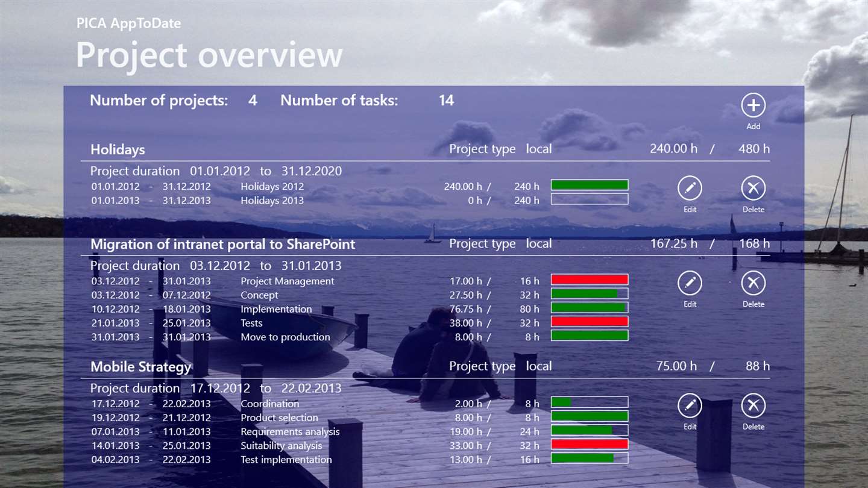868x488 pixels.
Task: Click the 13.00 h Test implementation hours
Action: click(466, 460)
